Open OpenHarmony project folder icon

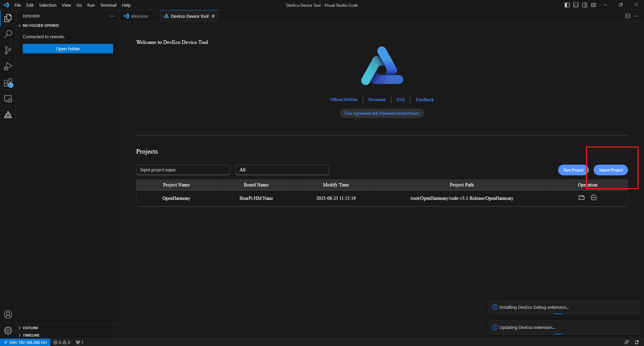(x=582, y=197)
